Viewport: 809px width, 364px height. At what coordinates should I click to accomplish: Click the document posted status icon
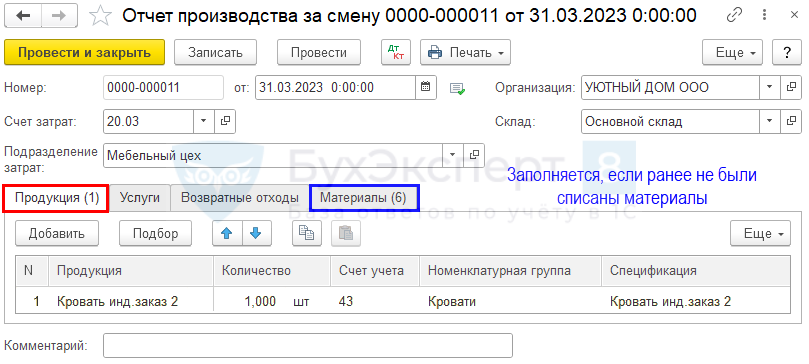click(x=457, y=88)
